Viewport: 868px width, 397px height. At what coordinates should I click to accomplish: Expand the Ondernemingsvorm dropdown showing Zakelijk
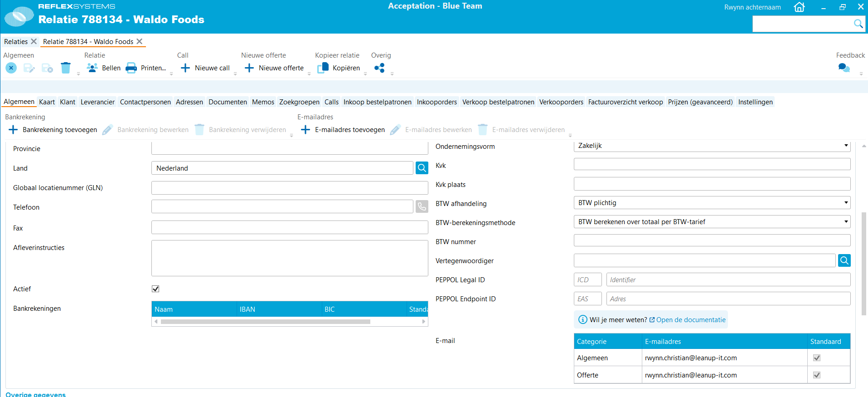712,146
